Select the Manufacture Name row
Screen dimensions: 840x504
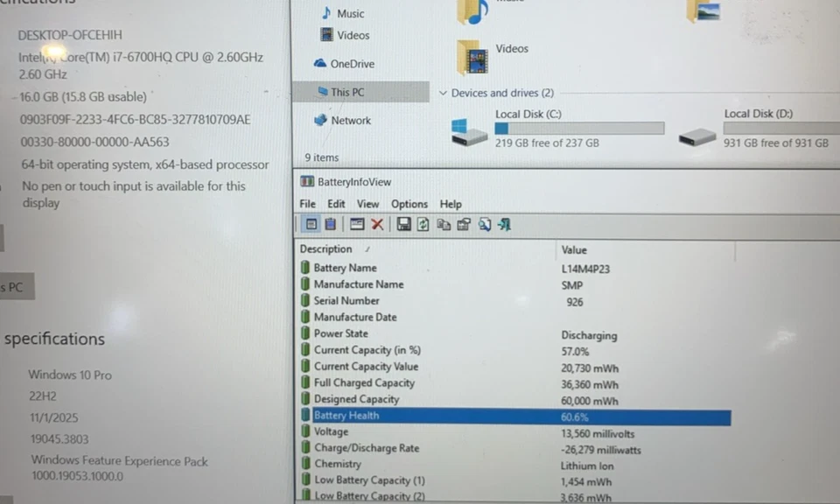[514, 284]
